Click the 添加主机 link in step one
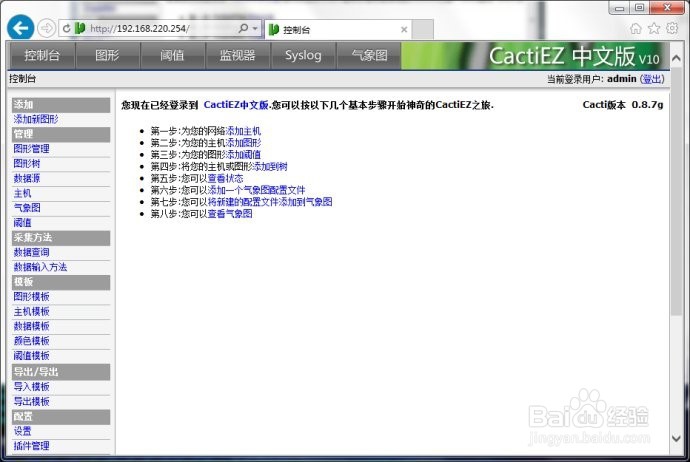This screenshot has width=690, height=462. click(243, 131)
